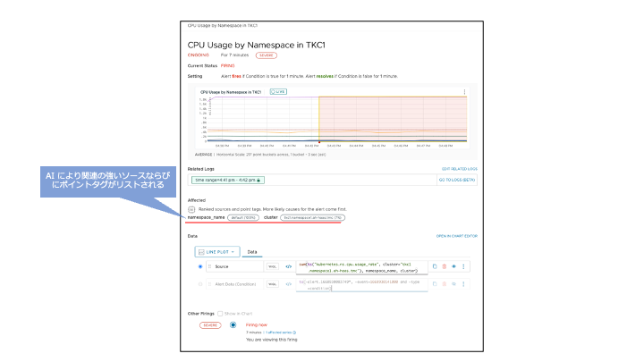Click the drag handle of Source row
This screenshot has width=644, height=362.
209,266
